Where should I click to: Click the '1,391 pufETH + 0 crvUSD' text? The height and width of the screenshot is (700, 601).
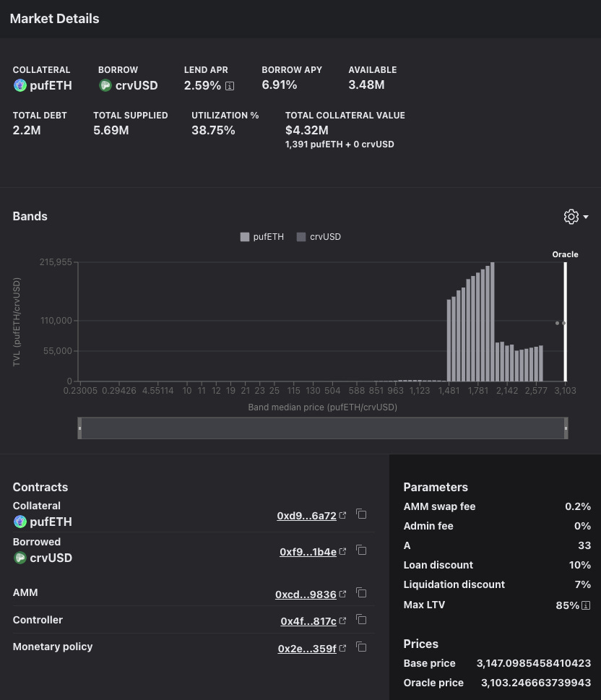tap(340, 144)
